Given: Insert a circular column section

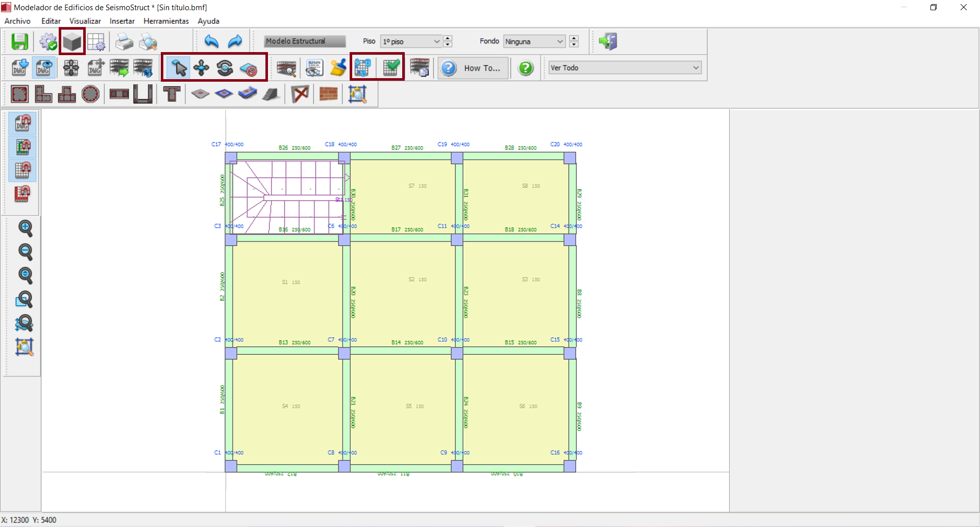Looking at the screenshot, I should [x=90, y=94].
